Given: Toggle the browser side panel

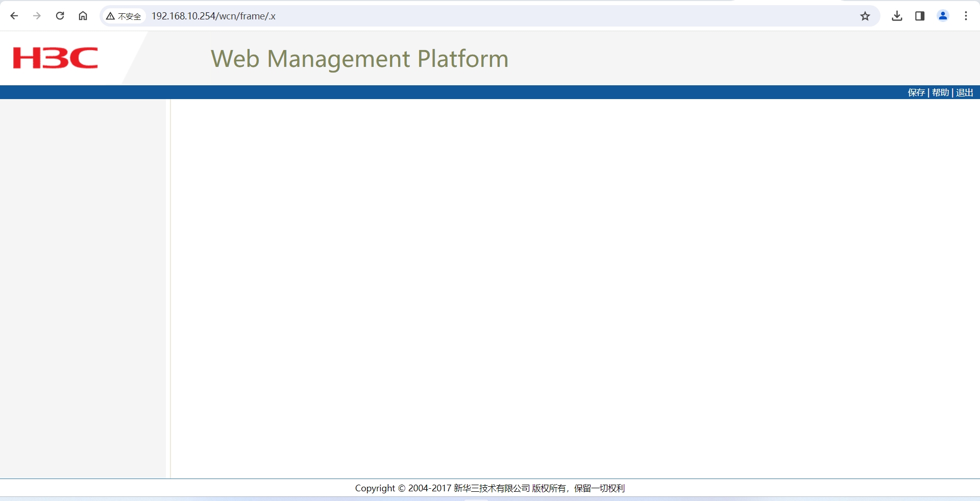Looking at the screenshot, I should 920,16.
